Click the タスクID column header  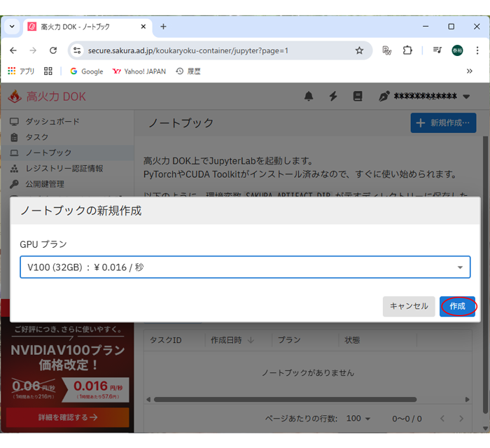166,340
